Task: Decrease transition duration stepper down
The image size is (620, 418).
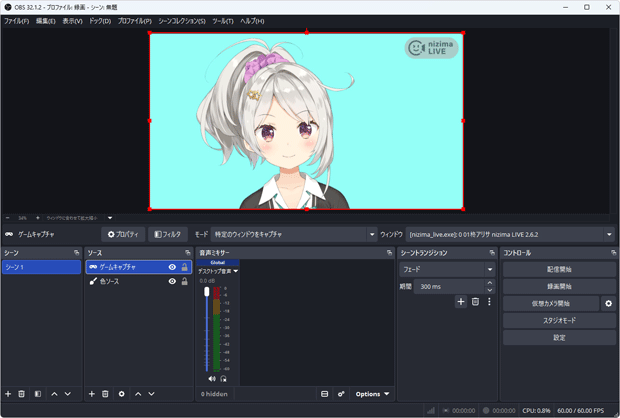Action: pyautogui.click(x=490, y=290)
